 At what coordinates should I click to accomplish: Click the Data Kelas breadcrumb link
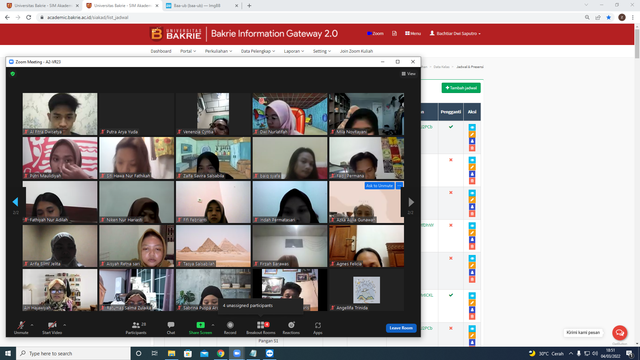441,67
